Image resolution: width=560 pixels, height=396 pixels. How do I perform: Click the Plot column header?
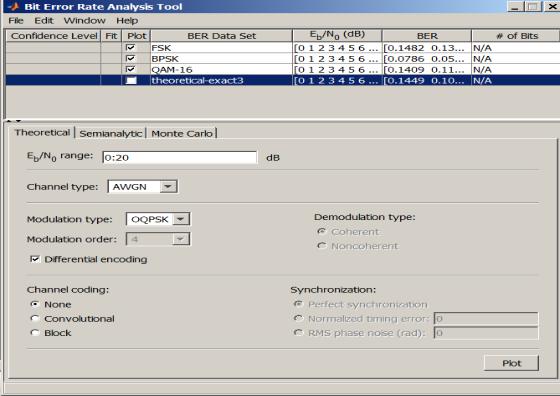[136, 36]
